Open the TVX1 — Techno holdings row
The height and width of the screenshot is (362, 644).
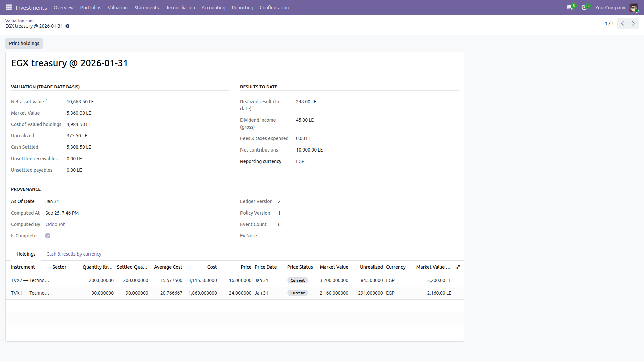click(235, 293)
